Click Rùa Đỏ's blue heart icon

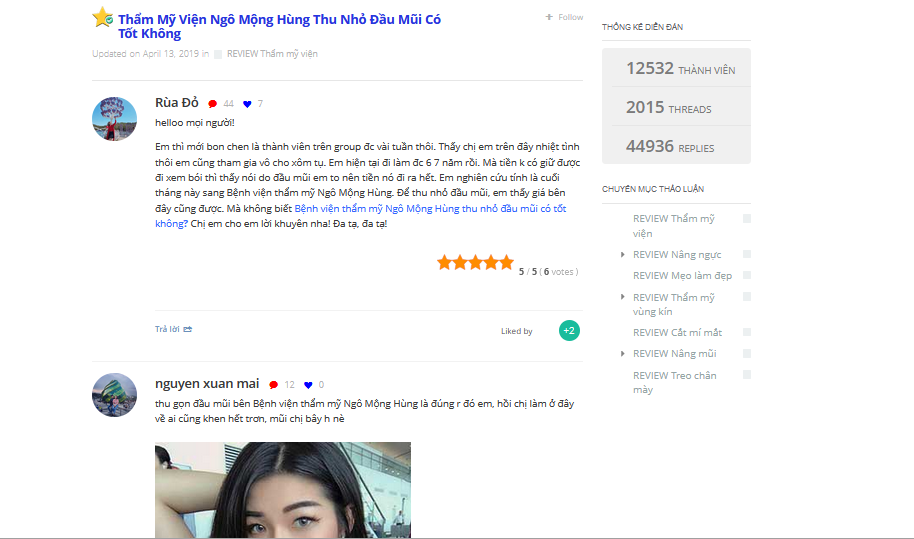click(247, 104)
